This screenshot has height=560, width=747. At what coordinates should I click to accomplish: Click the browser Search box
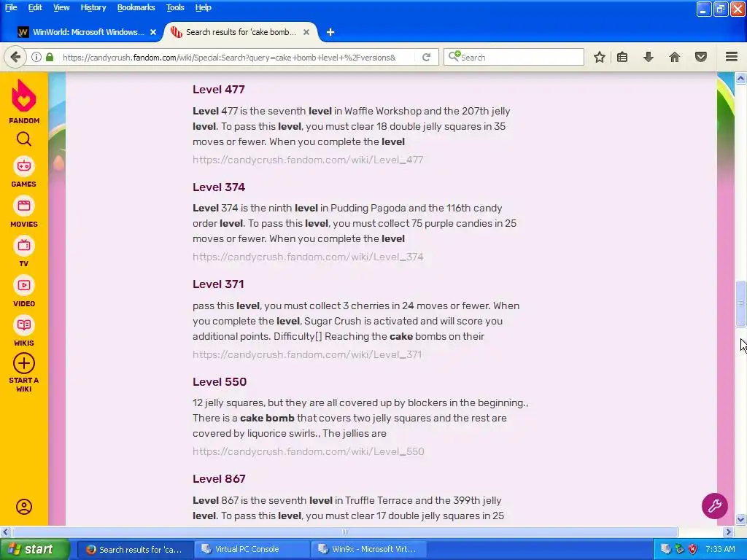(514, 57)
